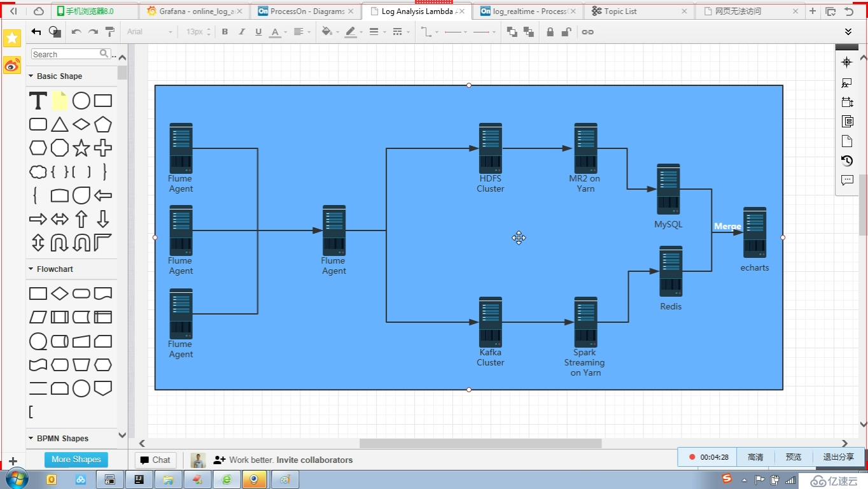
Task: Open the Arial font family dropdown
Action: pyautogui.click(x=150, y=32)
